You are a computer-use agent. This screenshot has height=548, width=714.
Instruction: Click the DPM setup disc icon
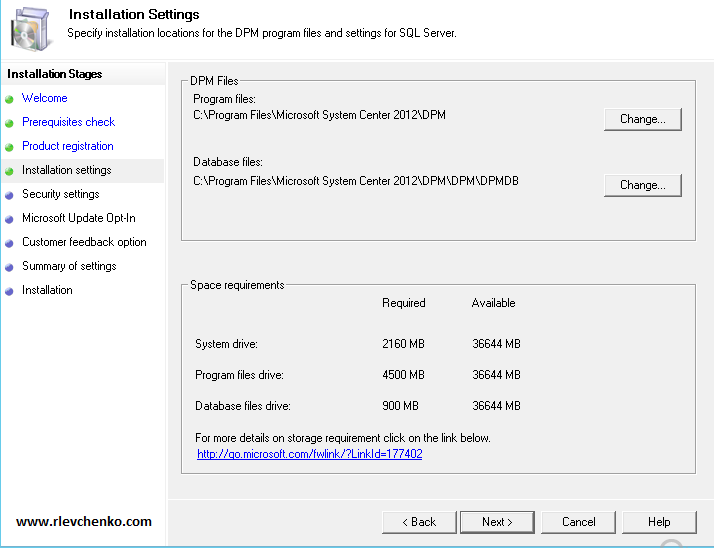point(30,29)
